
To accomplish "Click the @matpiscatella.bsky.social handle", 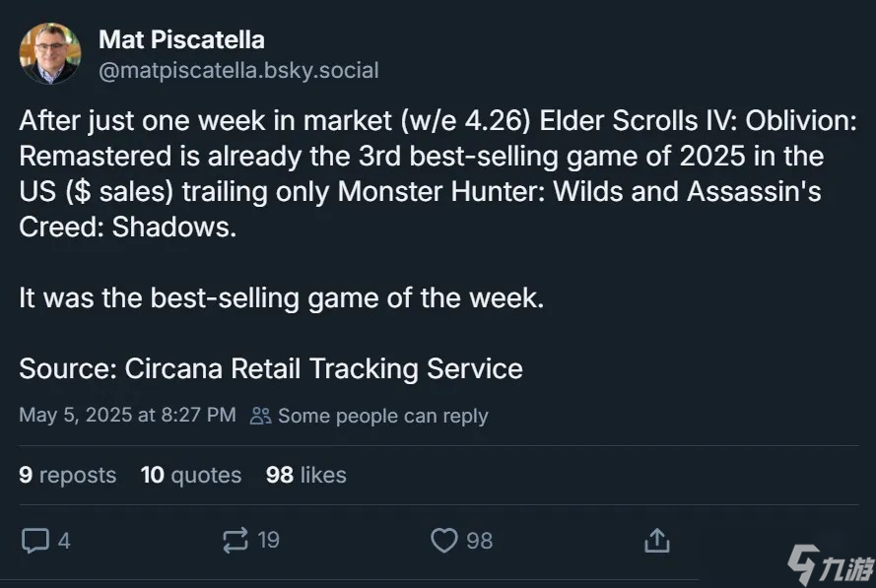I will tap(238, 70).
